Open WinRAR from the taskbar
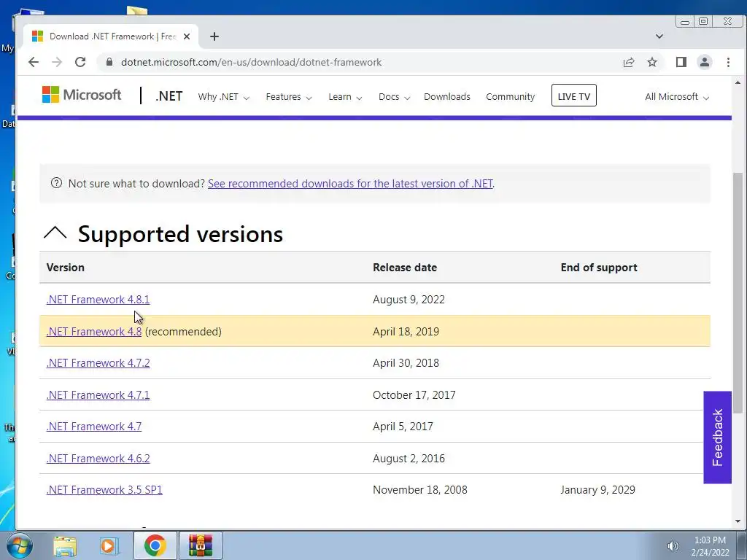 coord(200,545)
